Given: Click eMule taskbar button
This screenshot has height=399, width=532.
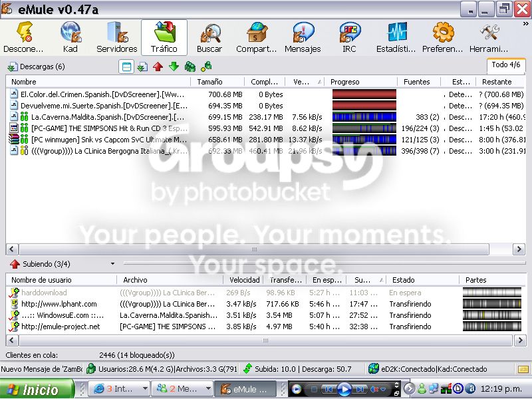Looking at the screenshot, I should (245, 389).
